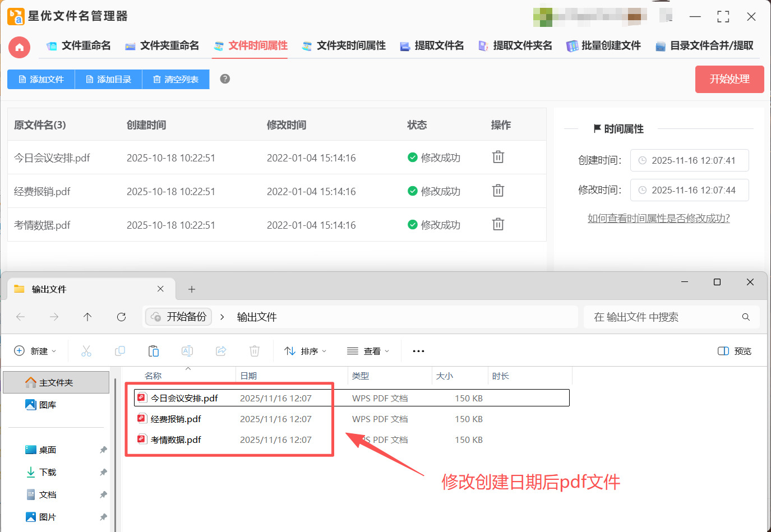
Task: Clear the list with 清空列表
Action: (x=176, y=80)
